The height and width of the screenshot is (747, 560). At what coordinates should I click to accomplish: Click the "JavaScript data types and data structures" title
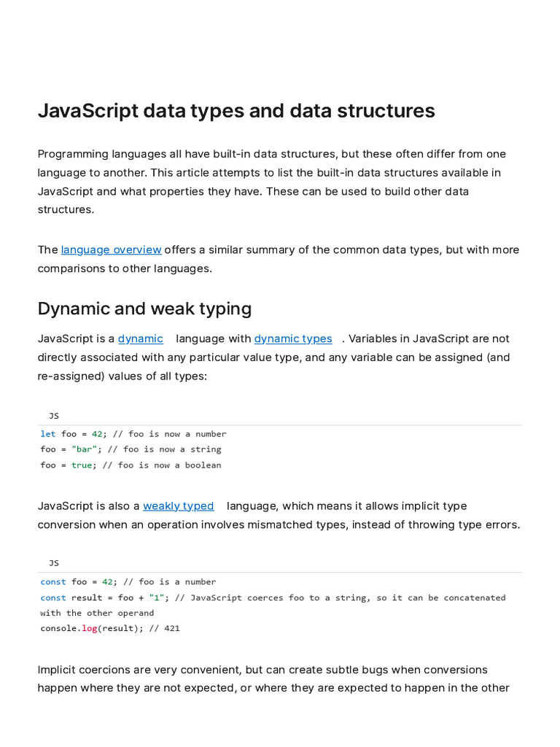click(x=236, y=111)
